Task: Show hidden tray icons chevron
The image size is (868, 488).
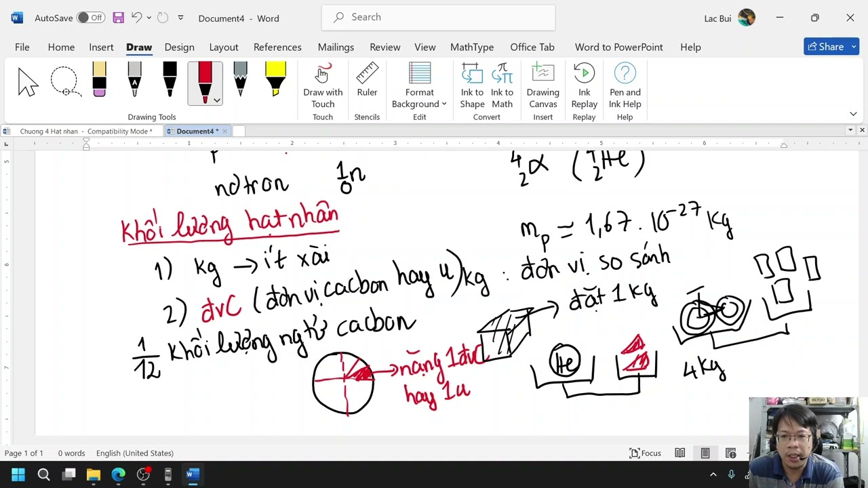Action: (x=713, y=474)
